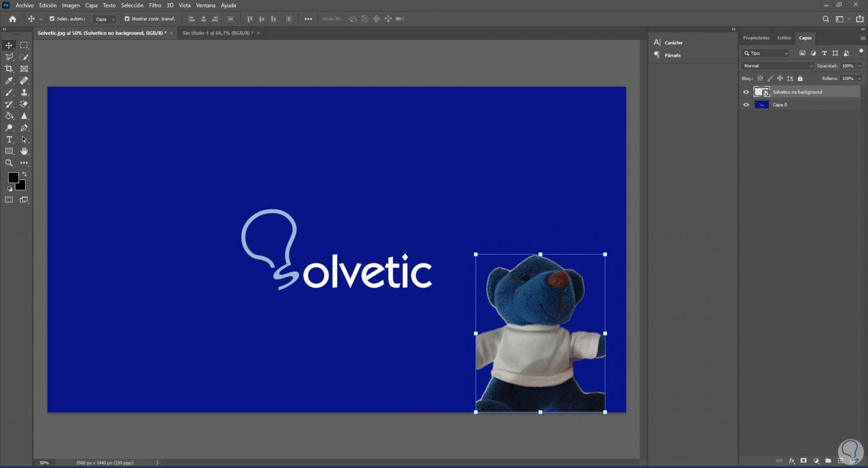Open the Selección menu
868x468 pixels.
(x=132, y=5)
